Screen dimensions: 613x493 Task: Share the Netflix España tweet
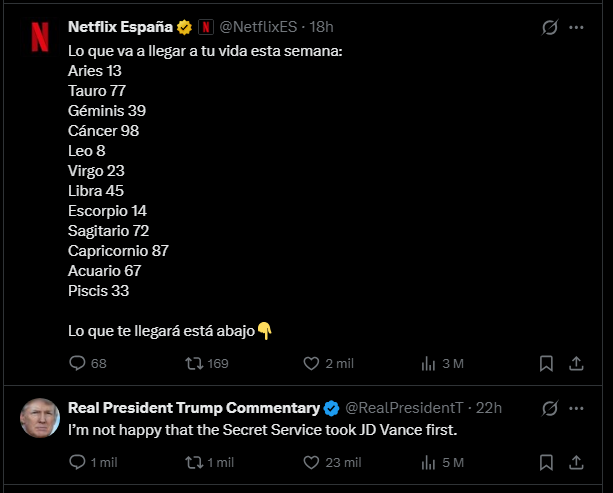[x=576, y=363]
